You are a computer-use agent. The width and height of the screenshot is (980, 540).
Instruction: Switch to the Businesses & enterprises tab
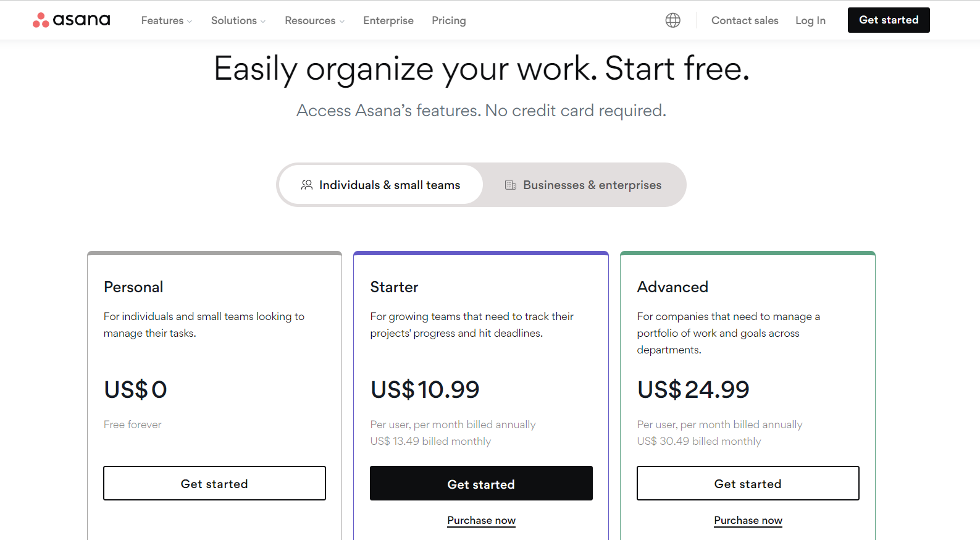(x=584, y=184)
